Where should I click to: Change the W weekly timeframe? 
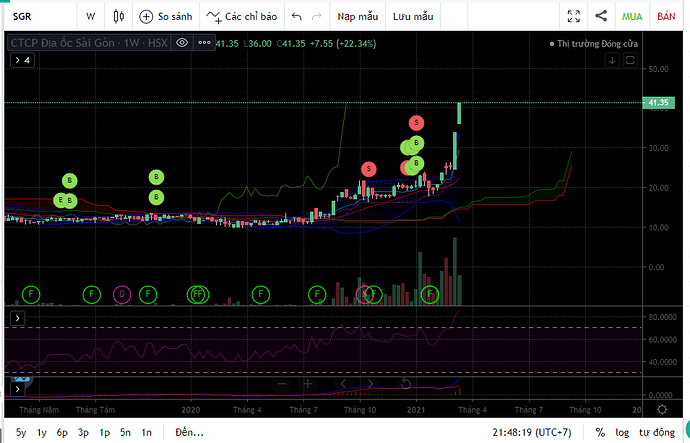click(91, 17)
